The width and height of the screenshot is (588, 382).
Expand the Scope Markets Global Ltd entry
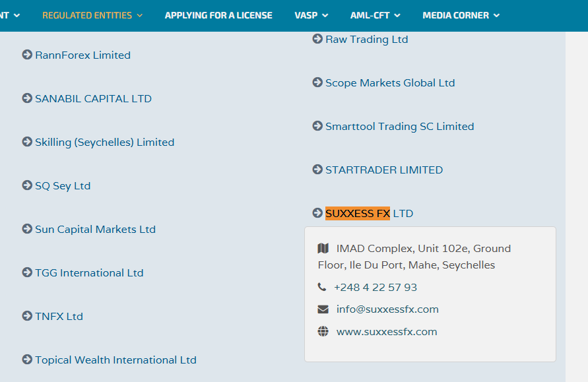coord(390,83)
